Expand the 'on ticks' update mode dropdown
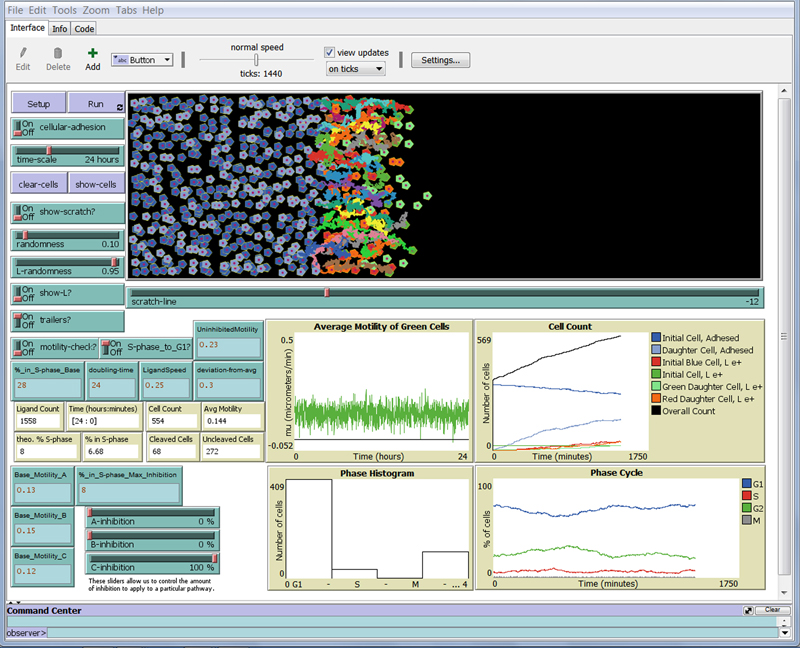This screenshot has width=800, height=648. pyautogui.click(x=356, y=69)
